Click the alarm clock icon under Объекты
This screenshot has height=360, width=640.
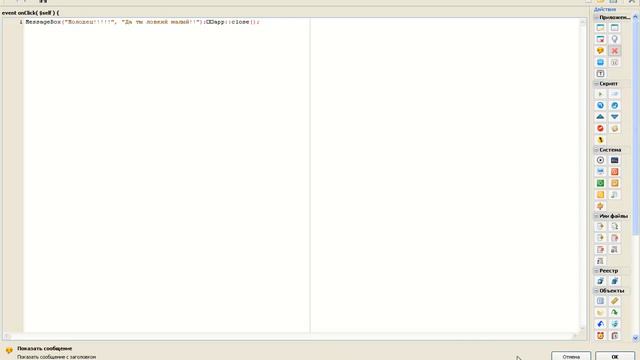600,336
